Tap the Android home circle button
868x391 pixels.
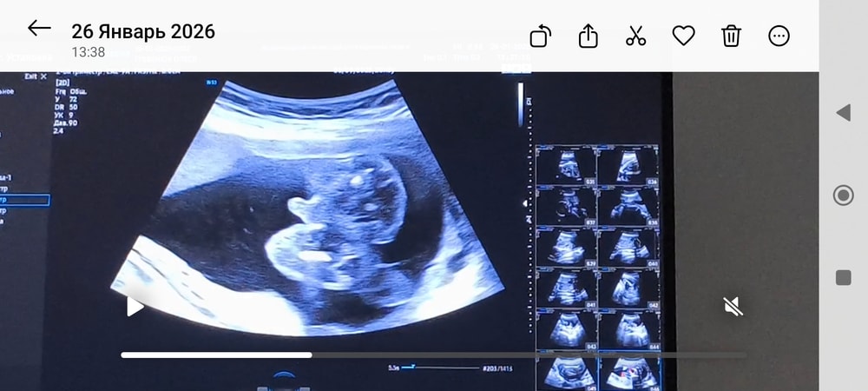click(x=843, y=195)
